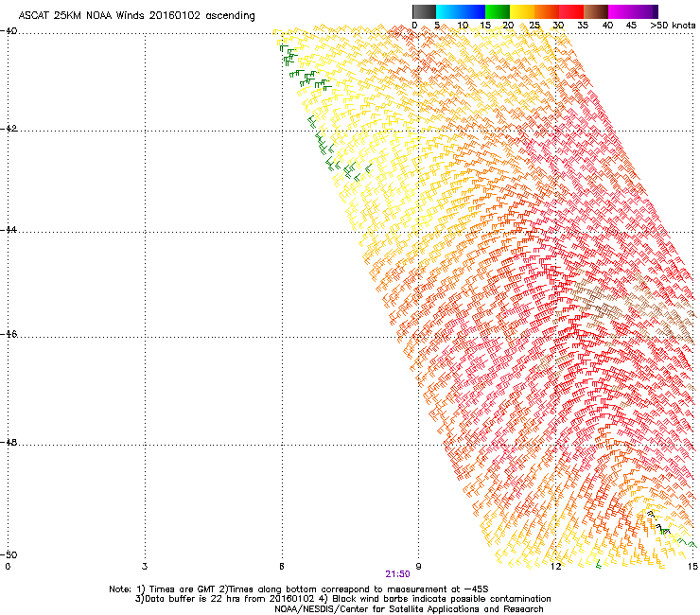The image size is (700, 615).
Task: Click the gray 0-5 knots legend swatch
Action: [x=424, y=11]
